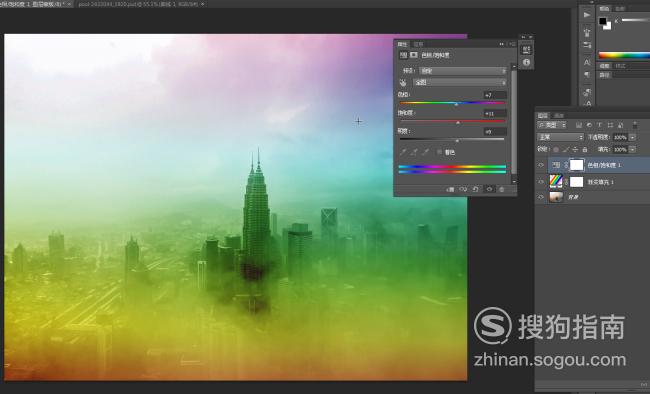The image size is (650, 394).
Task: Delete the adjustment layer via trash icon
Action: click(502, 190)
